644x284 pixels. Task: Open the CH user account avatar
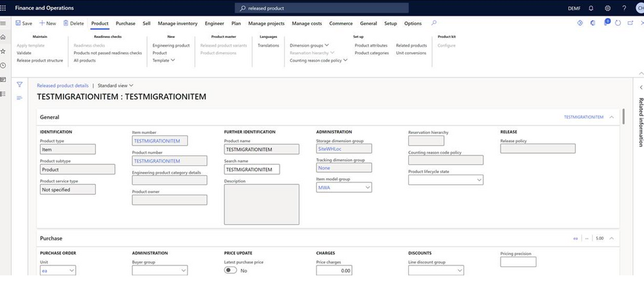pyautogui.click(x=640, y=8)
